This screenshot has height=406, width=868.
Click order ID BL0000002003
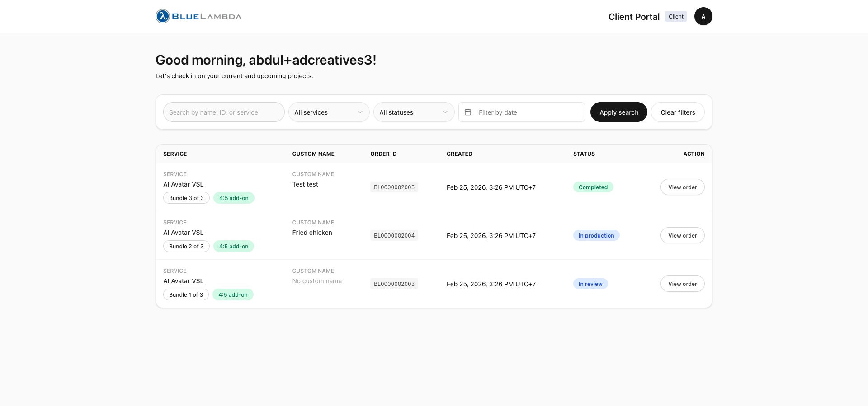click(394, 284)
